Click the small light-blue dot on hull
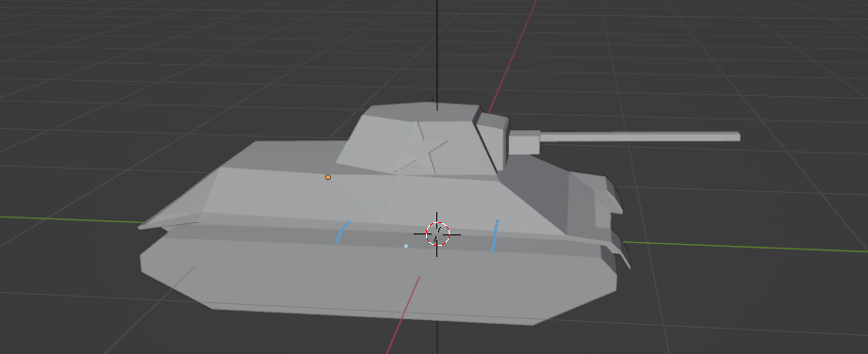 (x=406, y=246)
